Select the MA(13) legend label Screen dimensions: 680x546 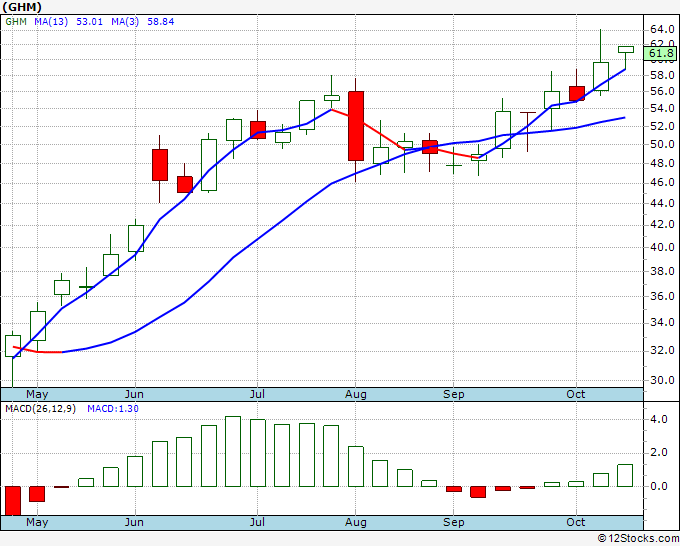(51, 22)
